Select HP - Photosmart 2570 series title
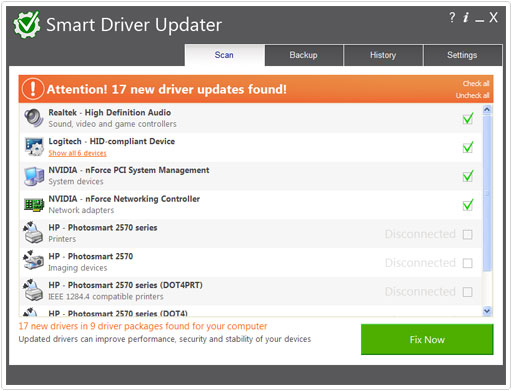The width and height of the screenshot is (512, 391). click(103, 228)
